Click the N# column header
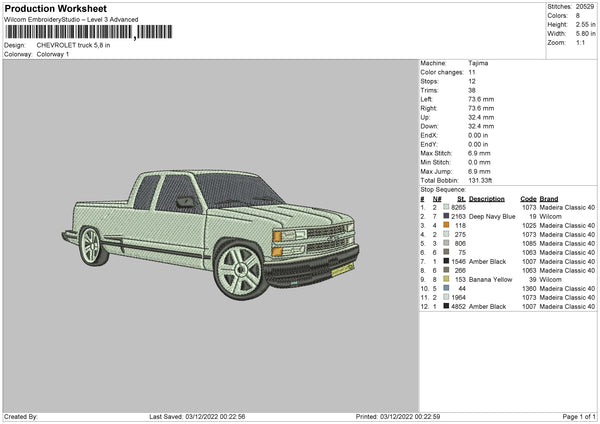The image size is (600, 424). tap(436, 199)
